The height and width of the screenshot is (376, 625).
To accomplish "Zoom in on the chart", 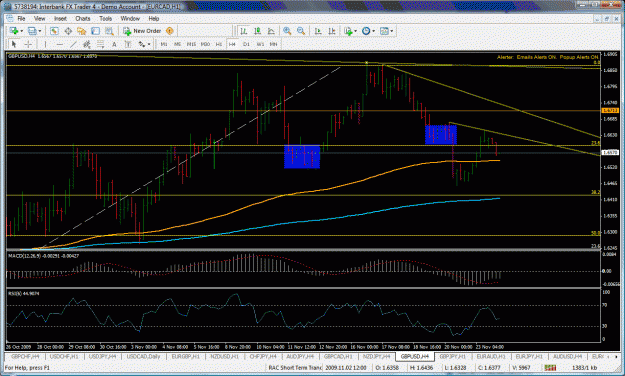I will (x=287, y=31).
